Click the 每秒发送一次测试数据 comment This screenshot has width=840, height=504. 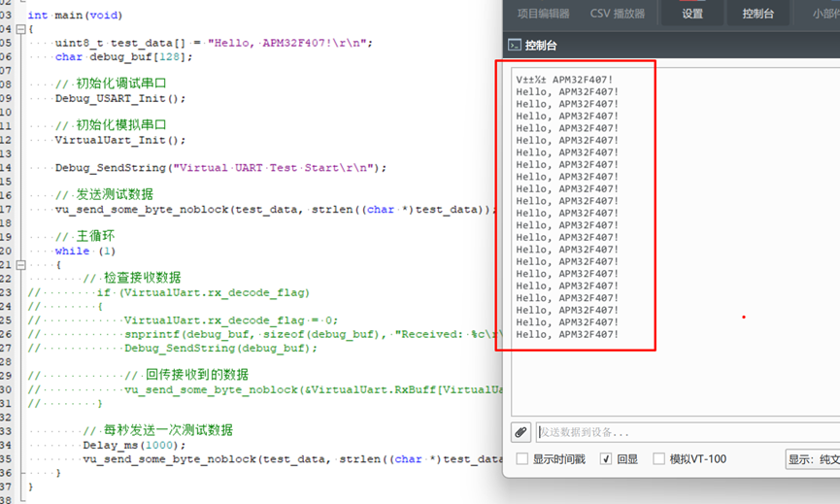[158, 430]
